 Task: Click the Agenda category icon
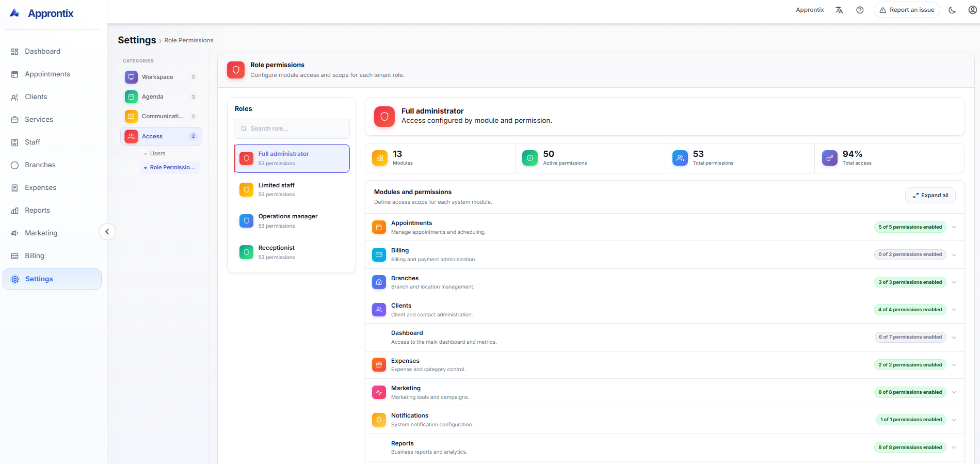pos(131,97)
